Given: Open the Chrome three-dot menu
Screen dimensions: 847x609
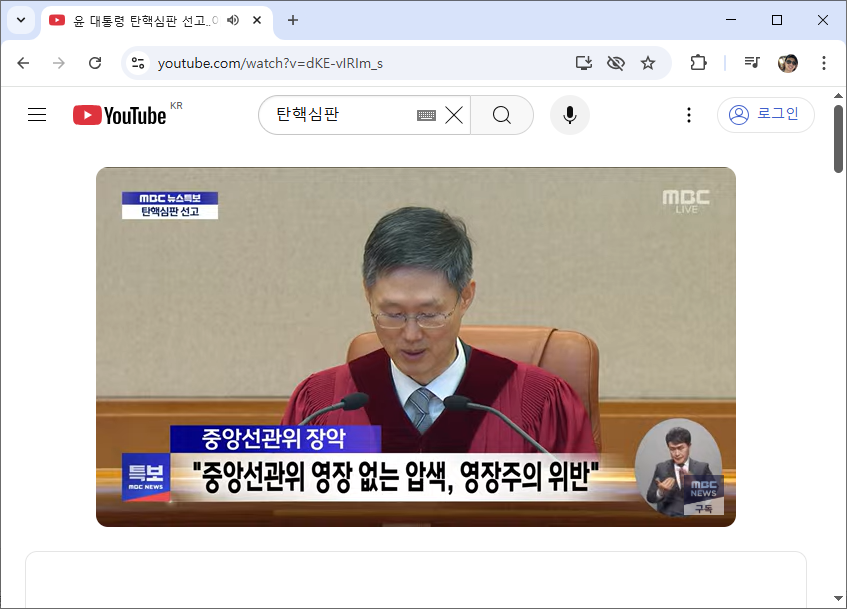Looking at the screenshot, I should (x=824, y=63).
